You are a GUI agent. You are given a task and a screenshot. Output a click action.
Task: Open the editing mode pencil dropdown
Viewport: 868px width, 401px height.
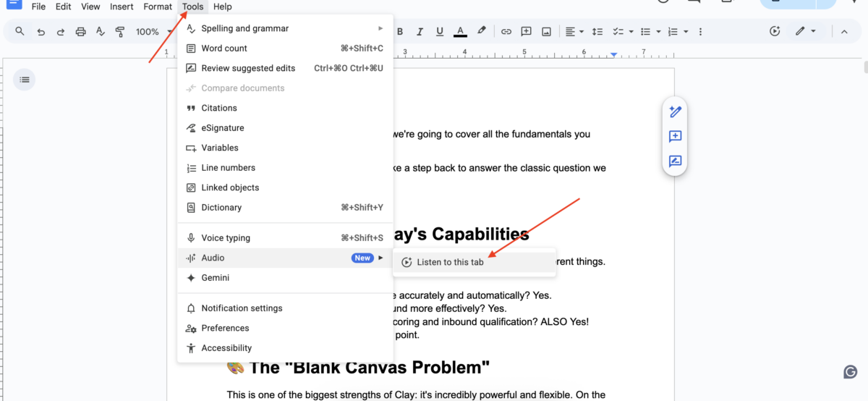(804, 32)
